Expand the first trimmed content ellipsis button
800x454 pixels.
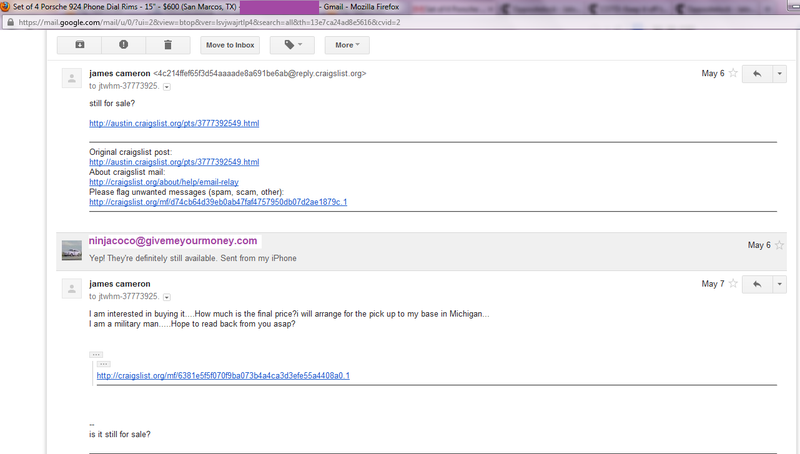[x=96, y=355]
